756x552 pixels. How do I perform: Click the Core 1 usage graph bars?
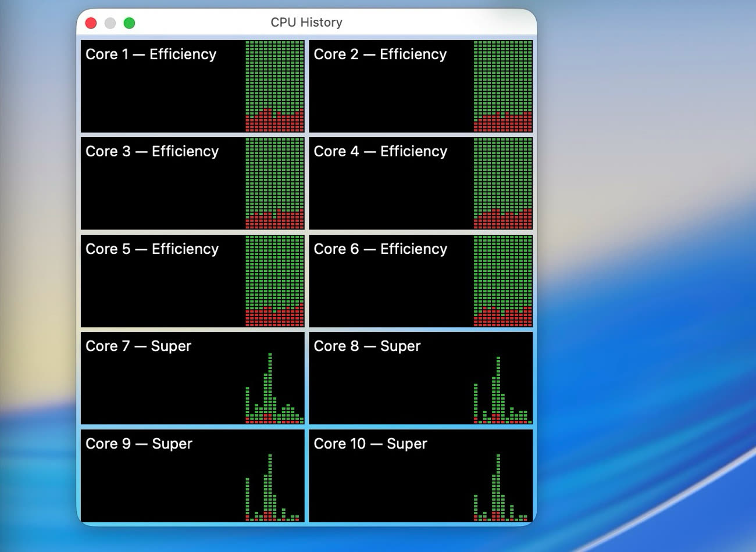[x=274, y=86]
